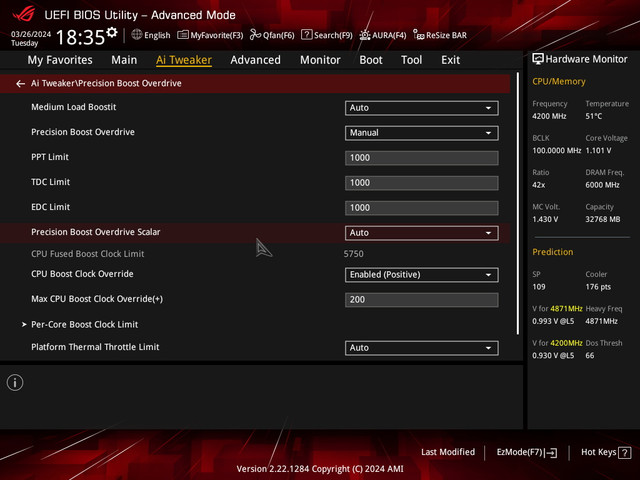Screen dimensions: 640x480
Task: Select the Ai Tweaker tab
Action: click(x=184, y=60)
